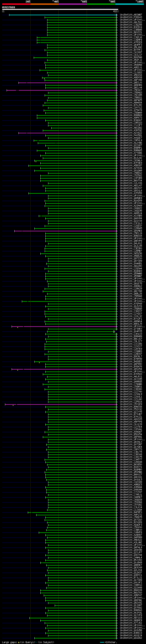This screenshot has width=146, height=644.
Task: Click the UniRef100_A9DVX8 label
Action: pyautogui.click(x=131, y=78)
